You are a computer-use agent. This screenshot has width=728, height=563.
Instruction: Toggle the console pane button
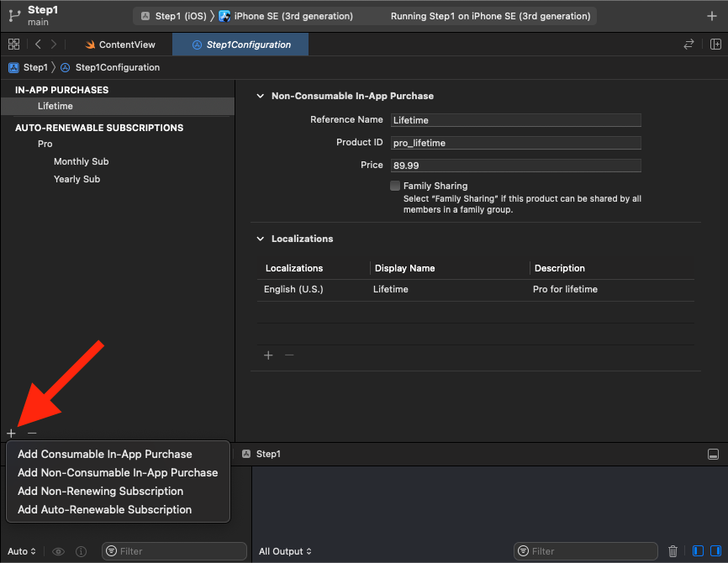[x=715, y=551]
